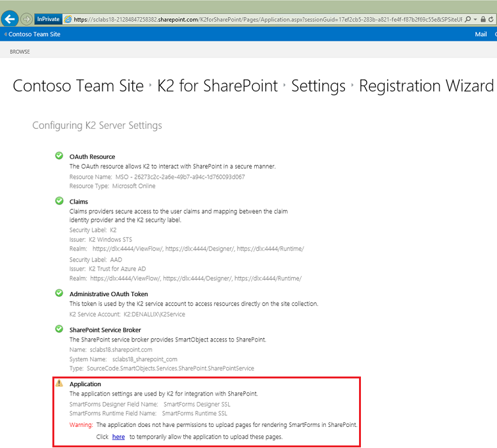This screenshot has height=448, width=497.
Task: Click 'Issuer: K2 Trust for Azure AD' line
Action: [x=107, y=269]
